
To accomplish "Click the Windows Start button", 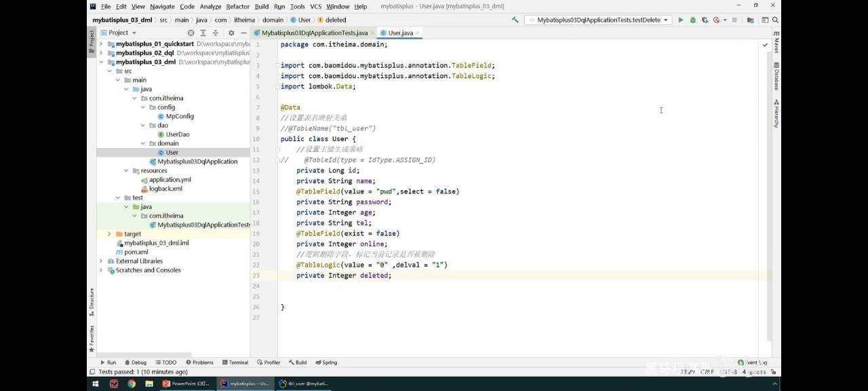I will coord(95,384).
